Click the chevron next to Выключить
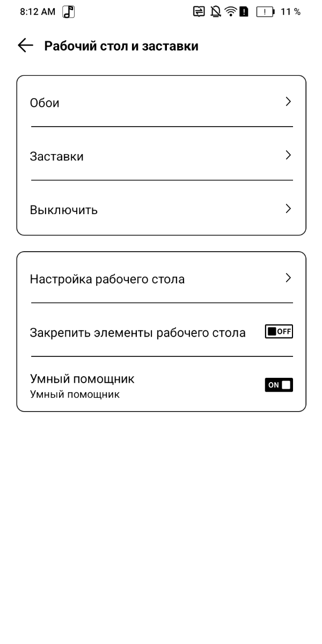This screenshot has width=322, height=644. tap(288, 209)
